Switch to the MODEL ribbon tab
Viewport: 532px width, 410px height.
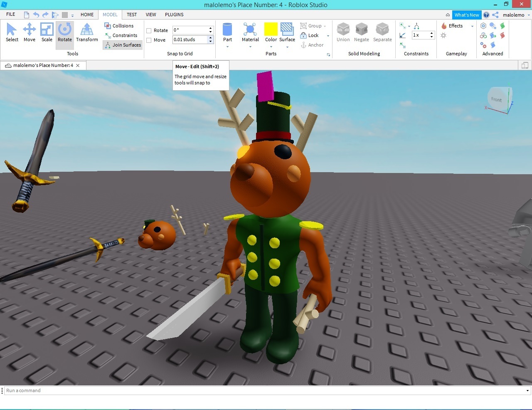tap(110, 15)
